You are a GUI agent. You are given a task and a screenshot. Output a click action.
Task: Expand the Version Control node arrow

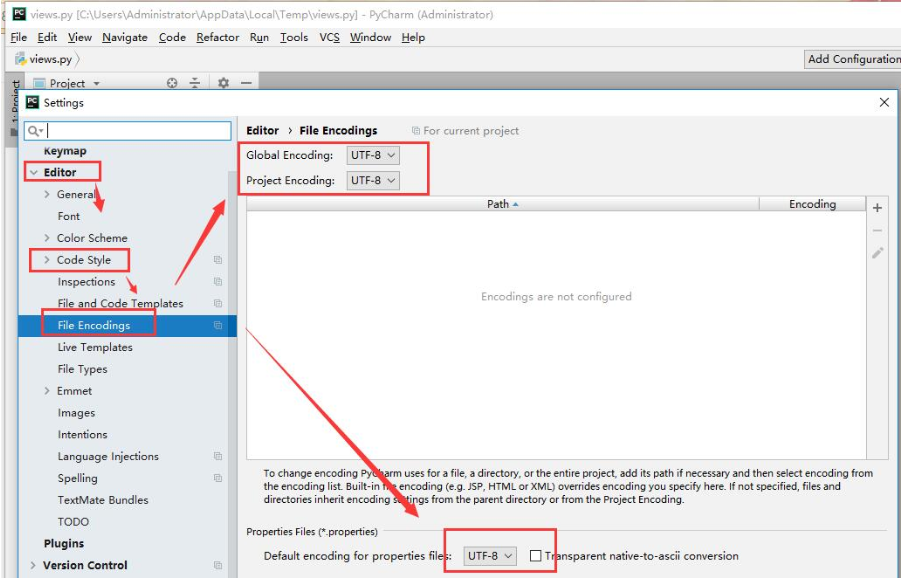pos(33,565)
